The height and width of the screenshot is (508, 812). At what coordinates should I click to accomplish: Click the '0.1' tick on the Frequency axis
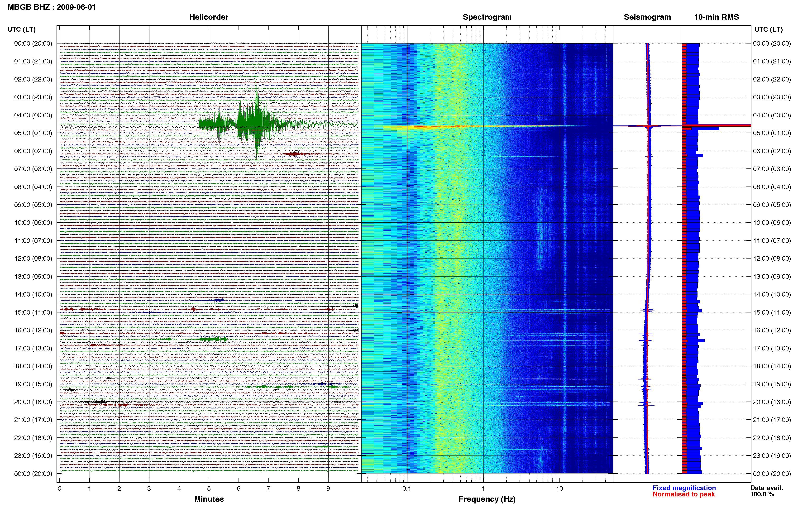407,489
